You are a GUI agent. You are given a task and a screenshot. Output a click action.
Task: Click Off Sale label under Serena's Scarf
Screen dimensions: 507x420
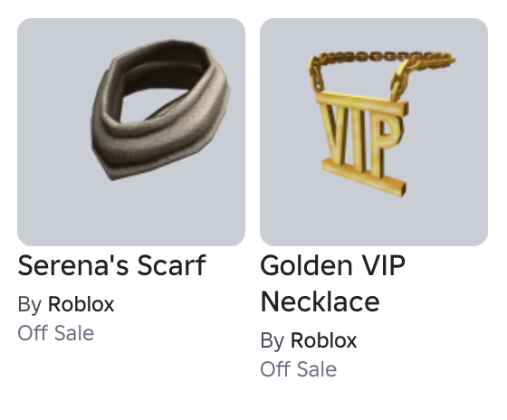click(x=55, y=333)
